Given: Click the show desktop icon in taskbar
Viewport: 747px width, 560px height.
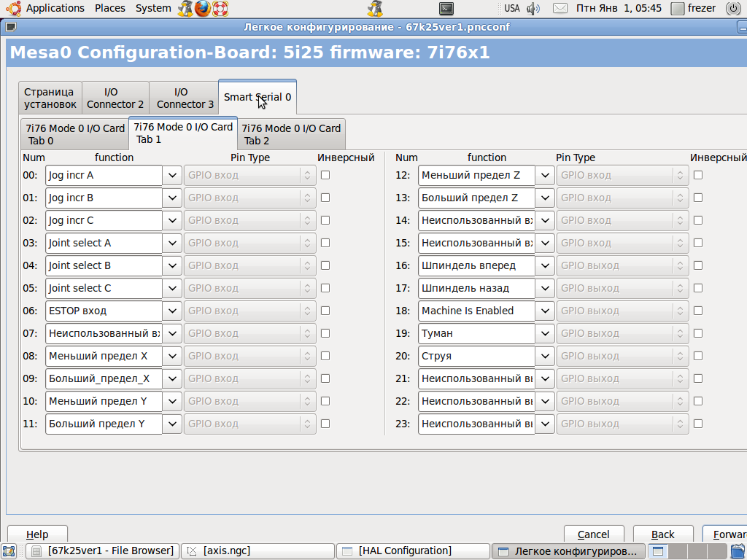Looking at the screenshot, I should pyautogui.click(x=9, y=551).
